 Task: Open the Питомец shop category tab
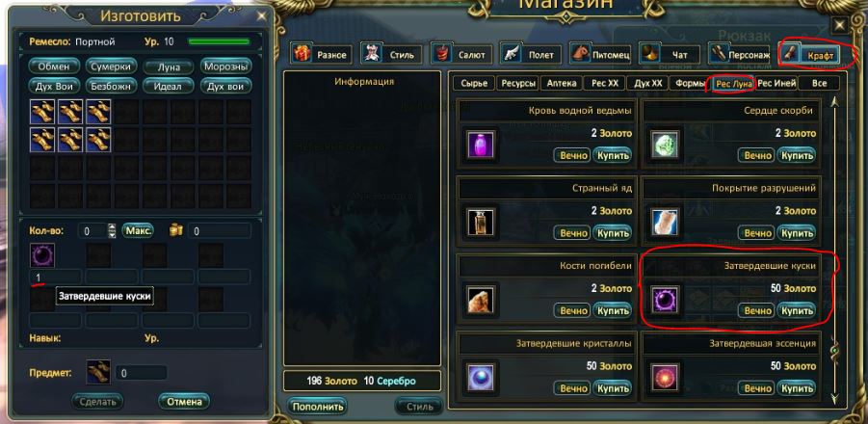[x=601, y=54]
